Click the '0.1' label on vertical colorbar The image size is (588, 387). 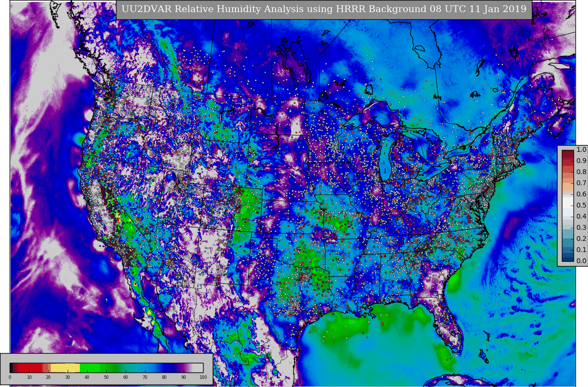coord(581,250)
